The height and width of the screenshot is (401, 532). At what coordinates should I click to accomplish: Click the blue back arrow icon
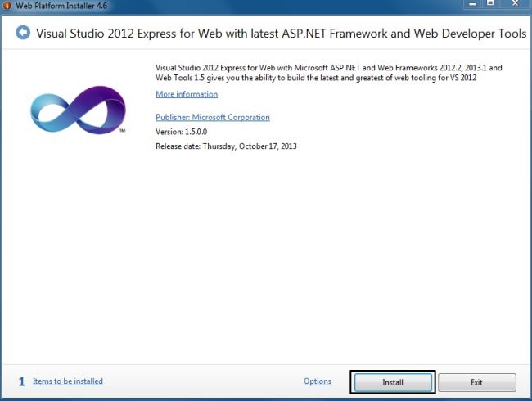(23, 33)
